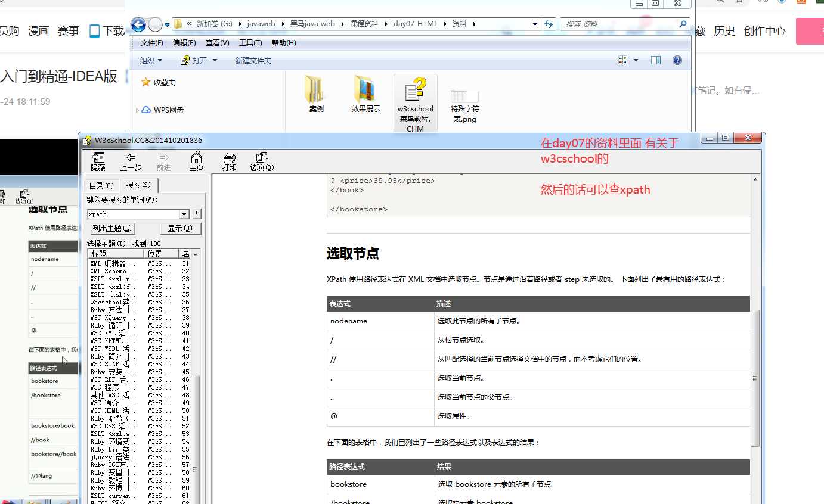The image size is (824, 504).
Task: Open 帮助(H) menu in Explorer
Action: click(x=284, y=43)
